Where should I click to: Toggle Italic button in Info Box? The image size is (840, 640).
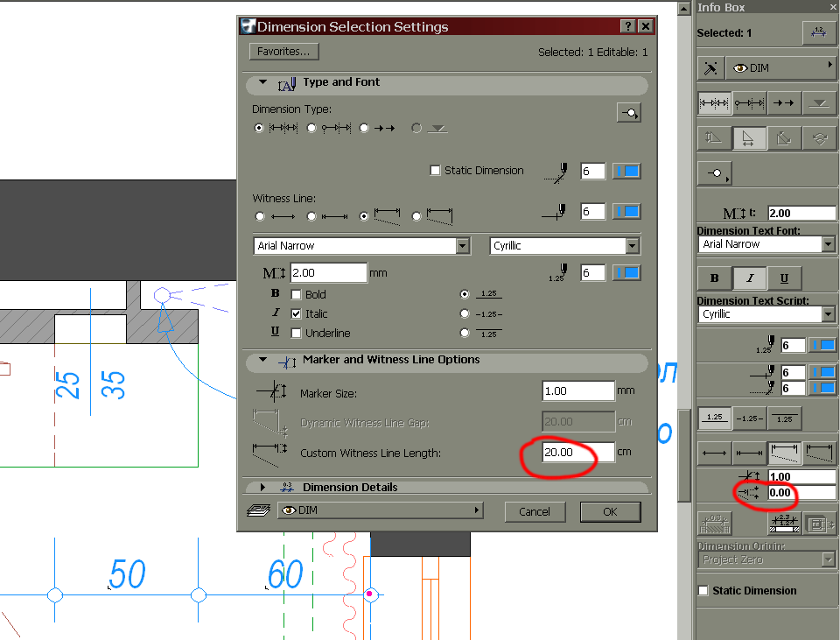click(x=749, y=278)
